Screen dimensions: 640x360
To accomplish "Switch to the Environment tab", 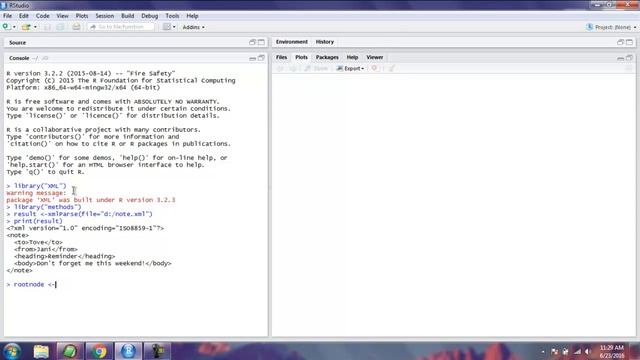I will click(291, 42).
